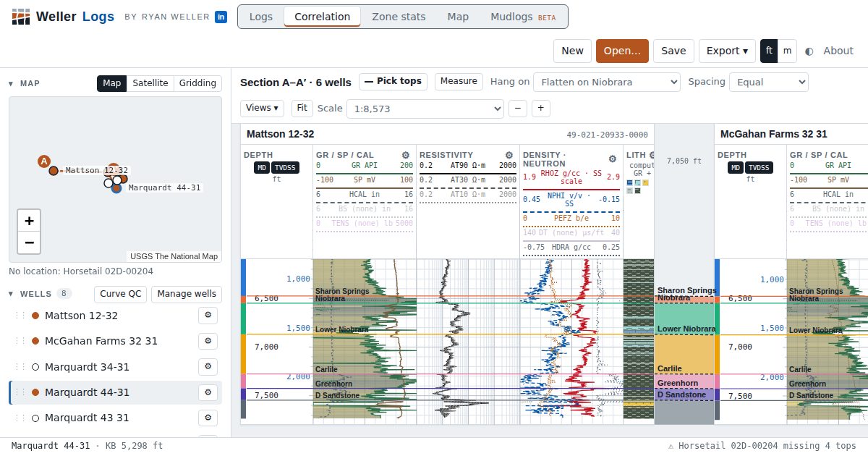Click Marquardt 44-31 blue well marker on map

tap(116, 188)
